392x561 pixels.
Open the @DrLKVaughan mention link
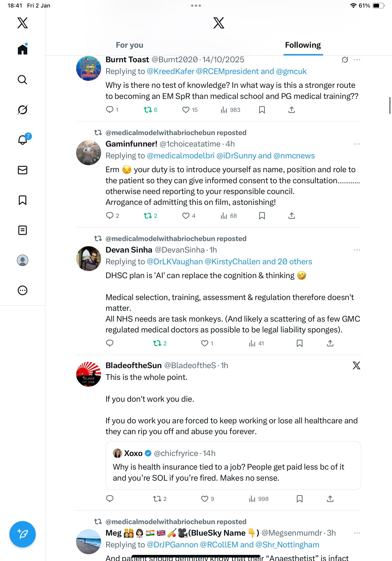(x=175, y=262)
